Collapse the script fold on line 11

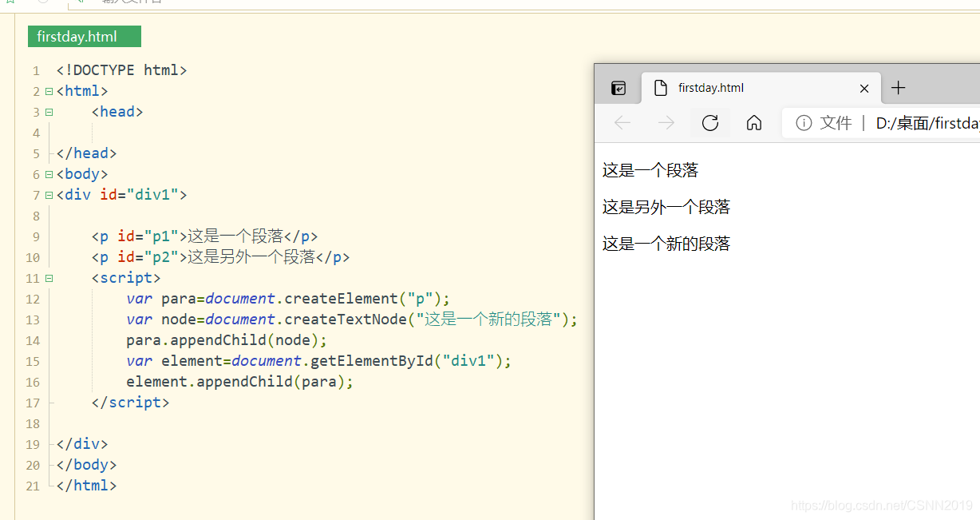click(x=49, y=278)
